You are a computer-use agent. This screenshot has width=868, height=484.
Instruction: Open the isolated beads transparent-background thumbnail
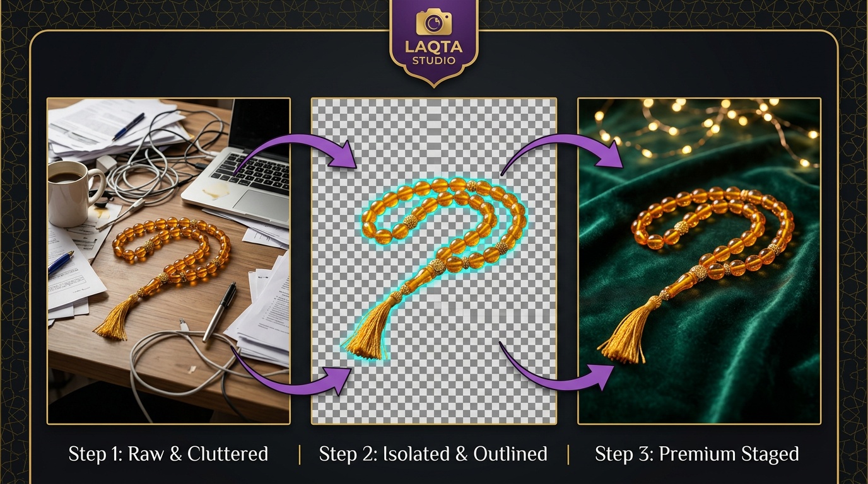pos(434,260)
